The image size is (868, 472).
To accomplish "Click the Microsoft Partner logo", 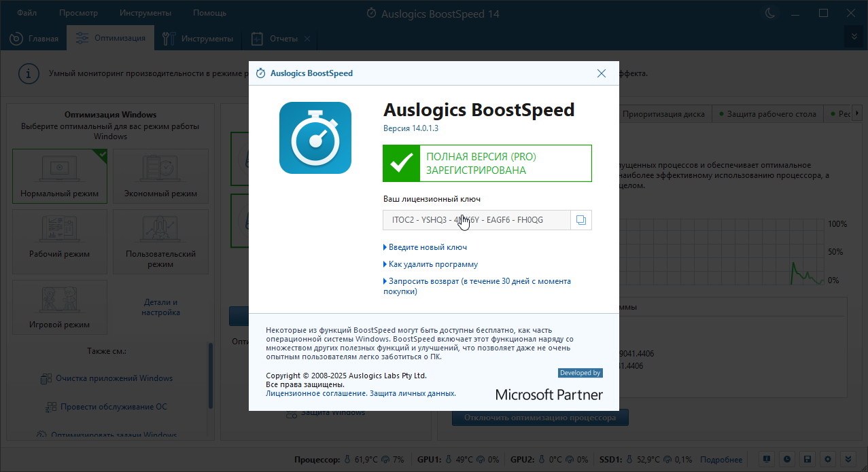I will coord(549,394).
